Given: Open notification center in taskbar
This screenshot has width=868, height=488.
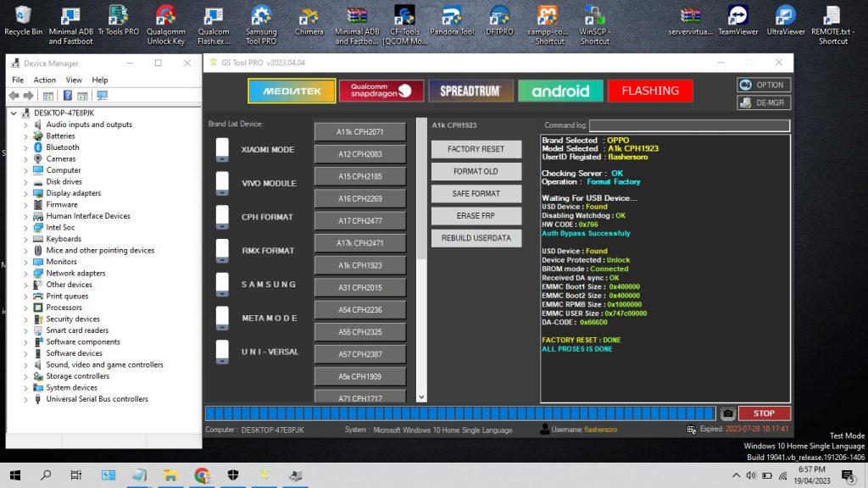Looking at the screenshot, I should click(849, 475).
